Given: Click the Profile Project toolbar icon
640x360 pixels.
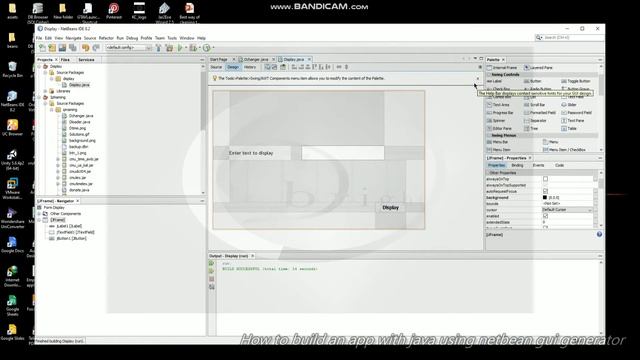Looking at the screenshot, I should point(207,48).
